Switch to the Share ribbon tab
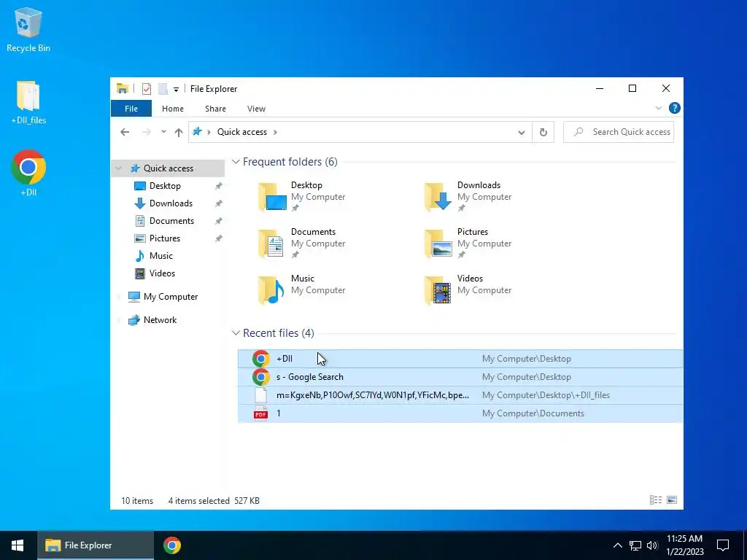The height and width of the screenshot is (560, 747). pos(215,109)
